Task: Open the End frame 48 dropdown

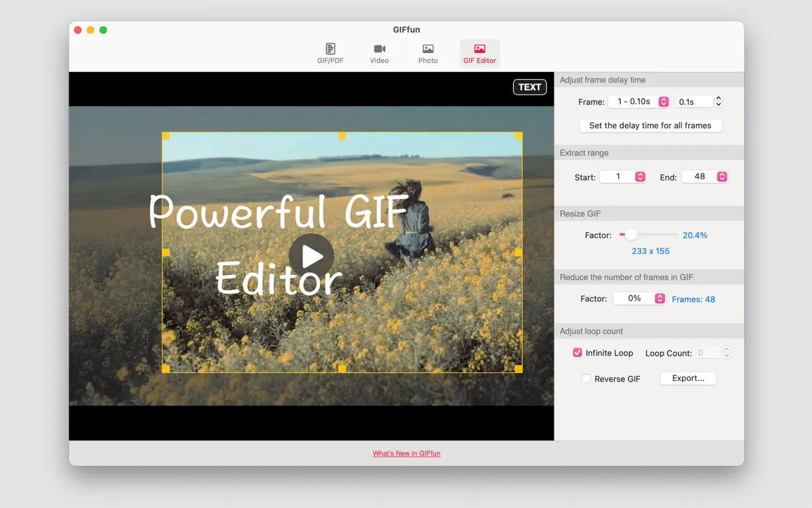Action: [x=705, y=177]
